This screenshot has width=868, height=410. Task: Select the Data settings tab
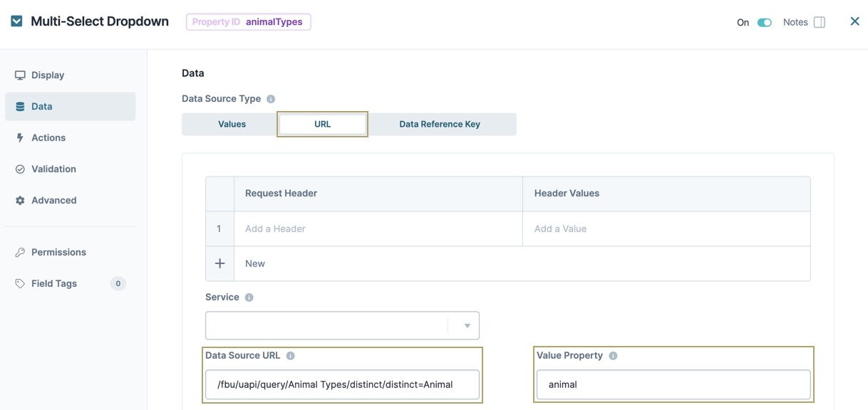click(70, 106)
